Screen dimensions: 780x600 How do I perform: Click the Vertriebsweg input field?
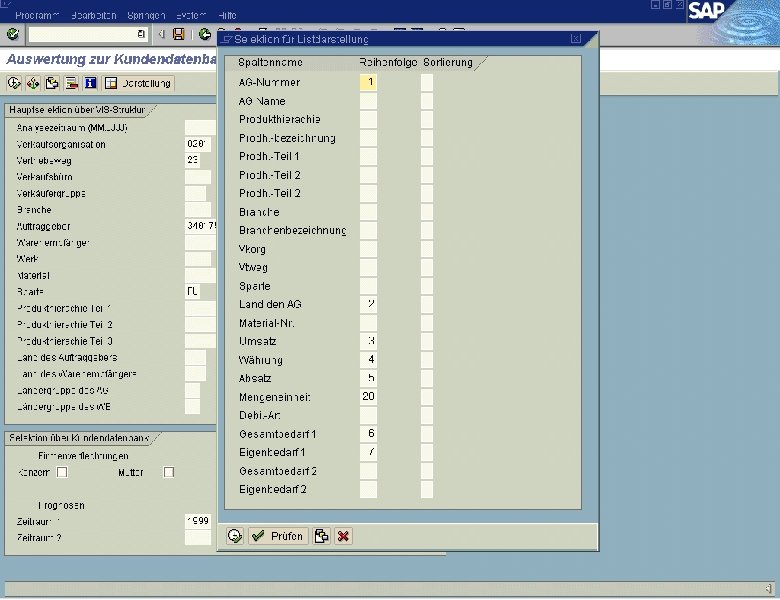tap(193, 160)
